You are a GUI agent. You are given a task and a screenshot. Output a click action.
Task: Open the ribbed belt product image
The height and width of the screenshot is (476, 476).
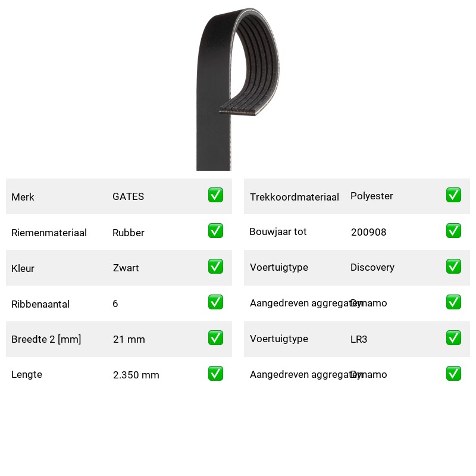(x=237, y=89)
